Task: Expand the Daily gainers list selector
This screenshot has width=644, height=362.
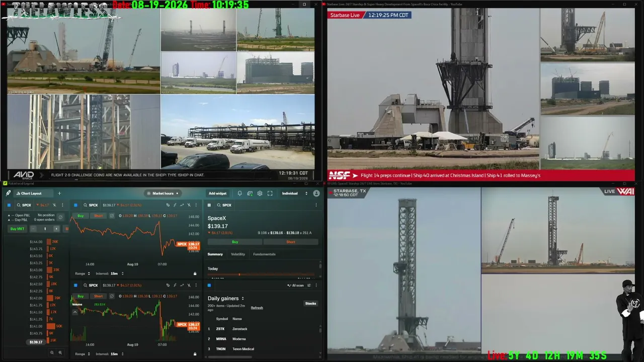Action: [x=226, y=298]
